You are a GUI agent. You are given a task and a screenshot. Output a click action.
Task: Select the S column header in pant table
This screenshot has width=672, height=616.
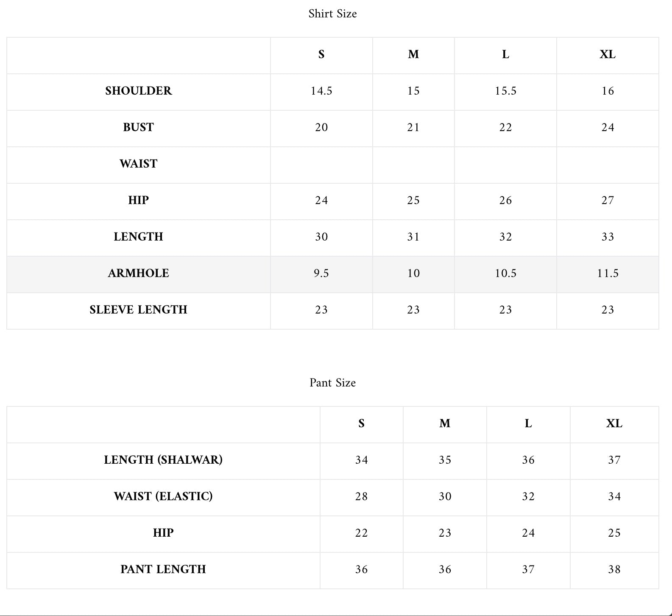tap(361, 423)
